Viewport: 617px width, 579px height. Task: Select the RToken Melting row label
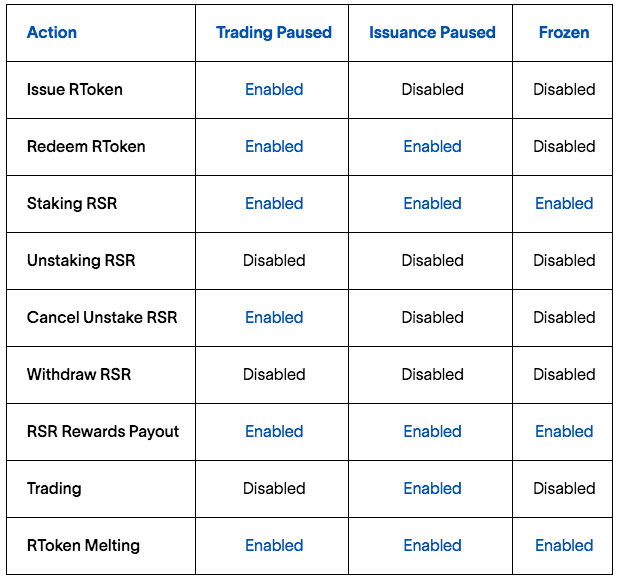[x=83, y=545]
